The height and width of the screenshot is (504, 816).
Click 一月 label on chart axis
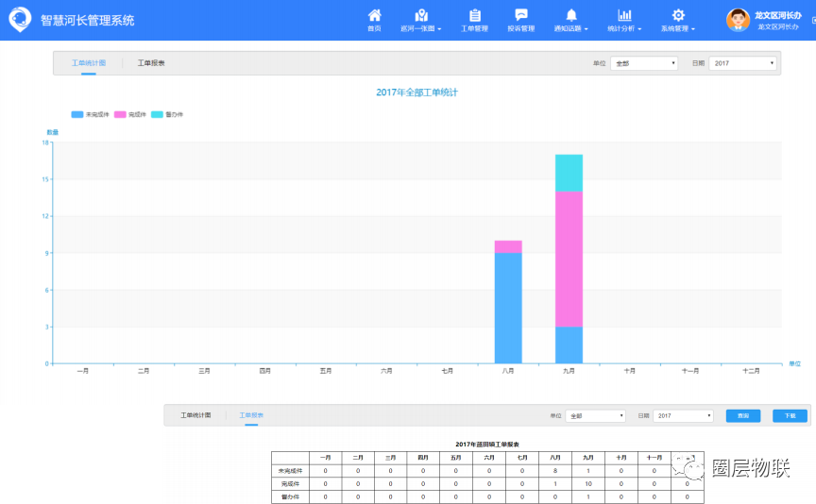[83, 371]
